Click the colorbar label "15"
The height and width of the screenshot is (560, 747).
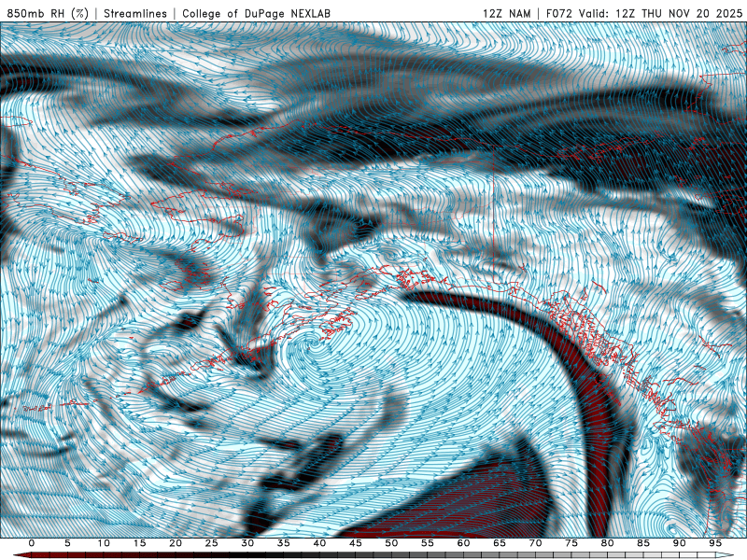point(139,543)
